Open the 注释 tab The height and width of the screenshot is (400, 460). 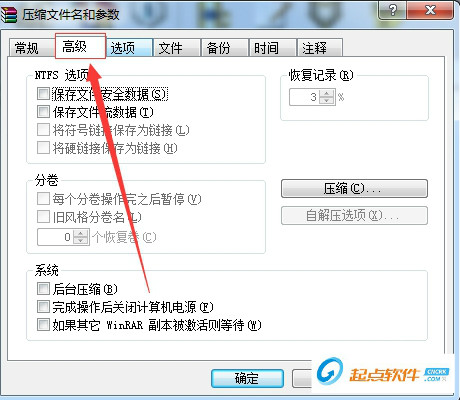[x=320, y=48]
